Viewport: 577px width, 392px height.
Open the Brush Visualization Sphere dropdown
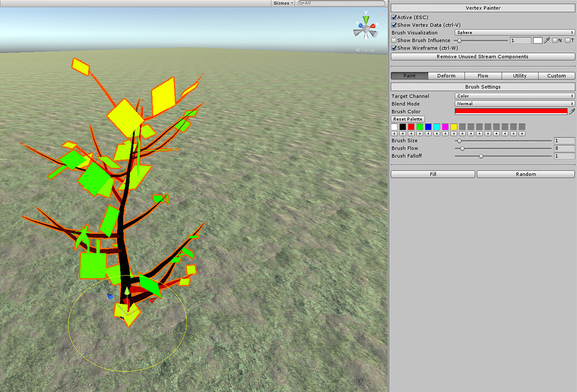[513, 32]
